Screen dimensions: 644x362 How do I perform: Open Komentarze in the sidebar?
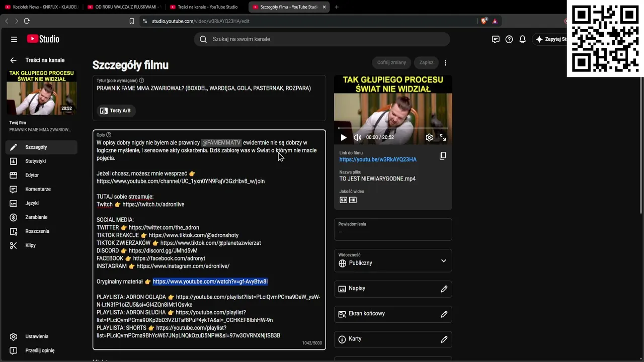coord(41,190)
